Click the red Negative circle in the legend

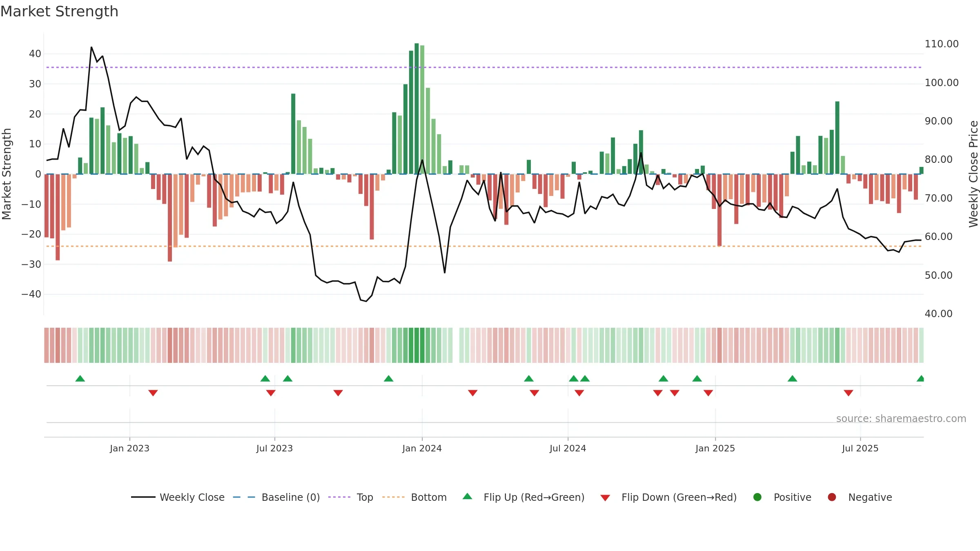coord(832,497)
